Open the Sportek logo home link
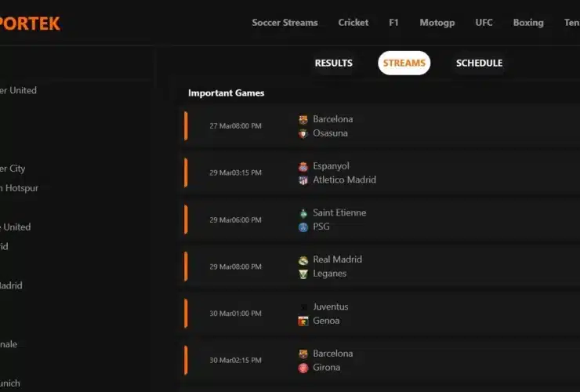The height and width of the screenshot is (392, 580). 30,24
